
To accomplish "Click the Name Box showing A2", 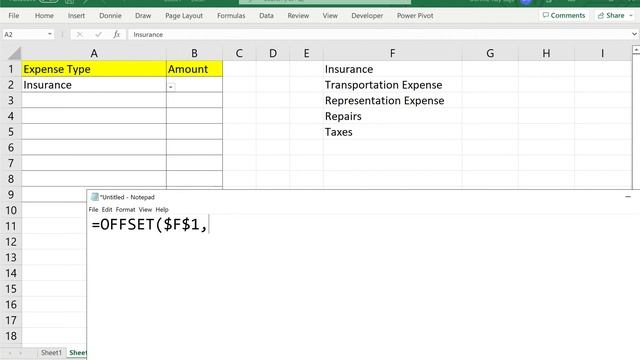I will point(24,34).
